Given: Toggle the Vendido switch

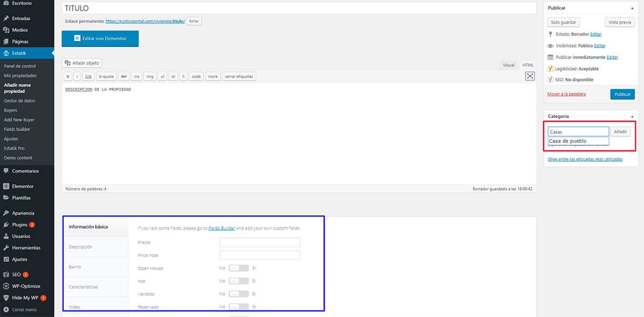Looking at the screenshot, I should tap(238, 294).
